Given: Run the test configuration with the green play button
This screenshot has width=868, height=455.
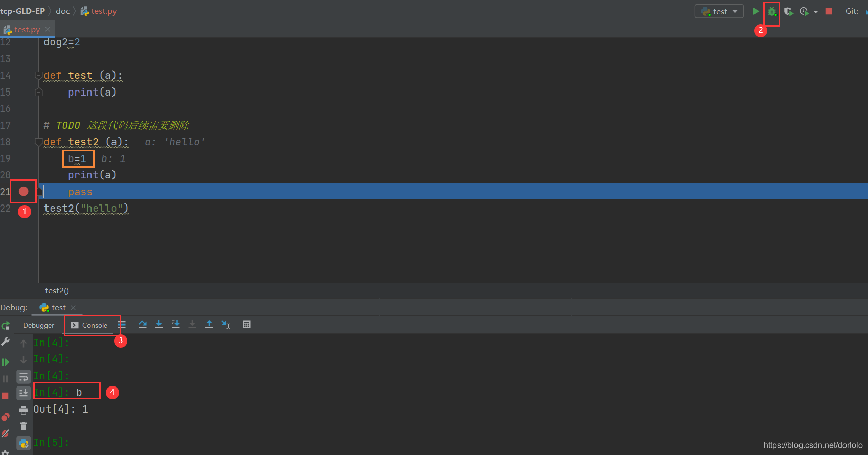Looking at the screenshot, I should (756, 11).
